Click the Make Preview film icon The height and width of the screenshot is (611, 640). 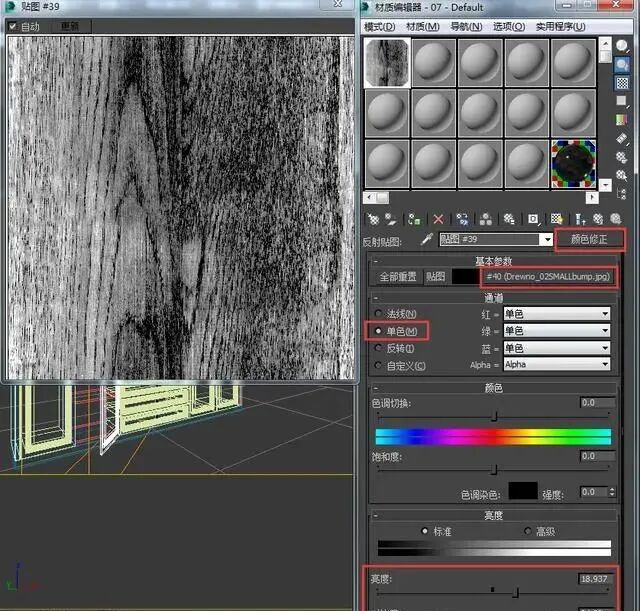[622, 138]
